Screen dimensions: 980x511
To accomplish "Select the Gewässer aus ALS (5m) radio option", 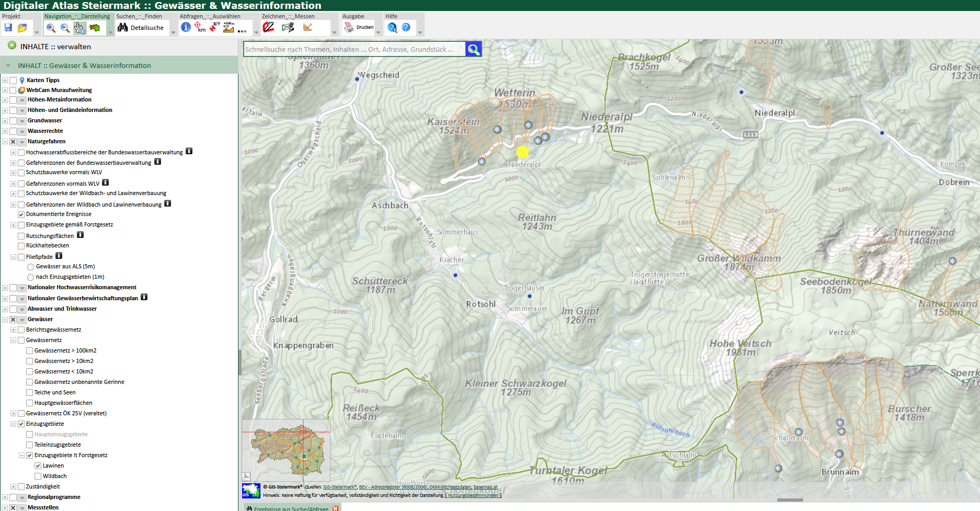I will pyautogui.click(x=30, y=267).
